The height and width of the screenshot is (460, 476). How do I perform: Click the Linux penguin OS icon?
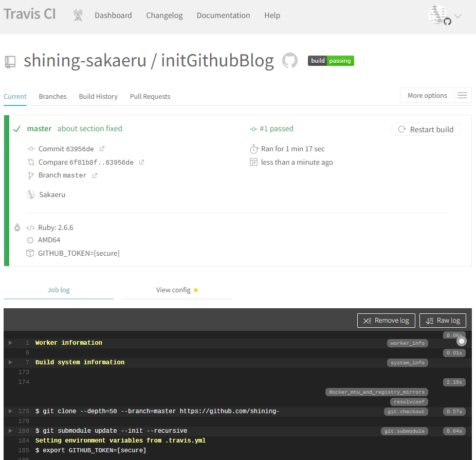[17, 227]
